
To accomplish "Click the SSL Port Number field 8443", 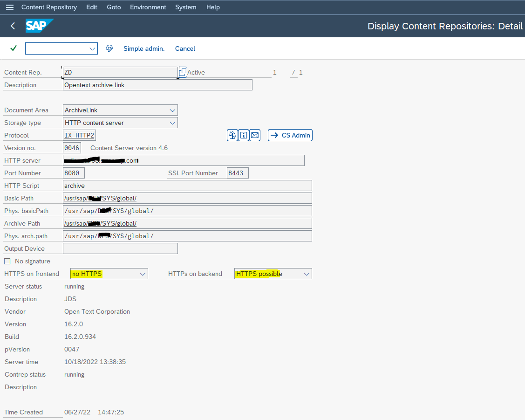I will (x=238, y=173).
